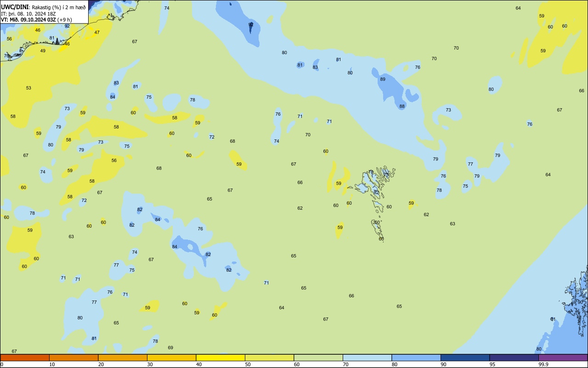Click the 50 legend tick label
The image size is (588, 368).
248,364
